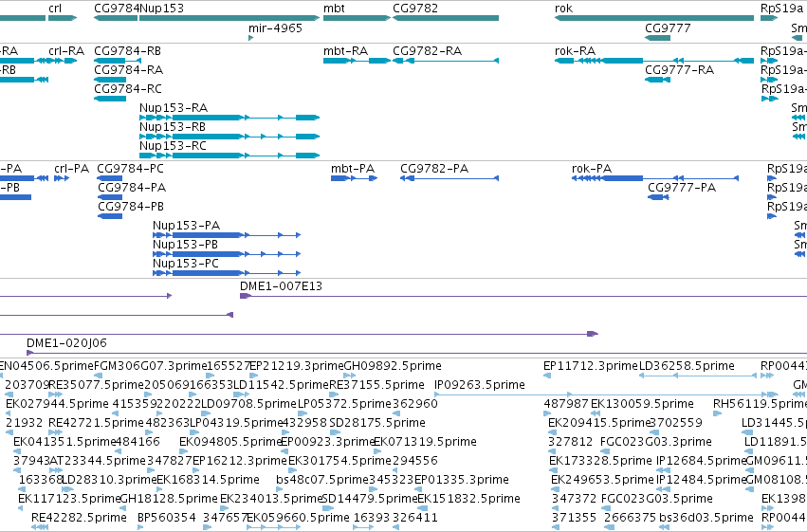This screenshot has height=532, width=807.
Task: Select the EK209415.5prime EST label
Action: [x=600, y=424]
